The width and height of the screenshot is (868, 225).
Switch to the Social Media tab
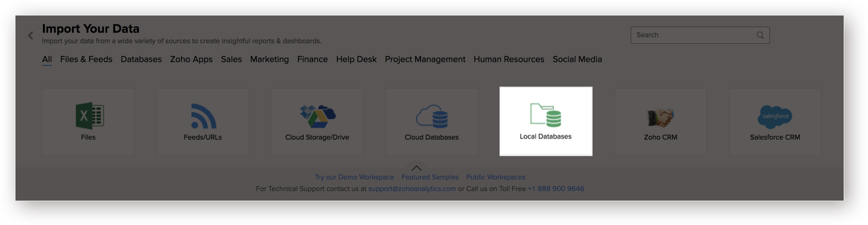pyautogui.click(x=577, y=59)
